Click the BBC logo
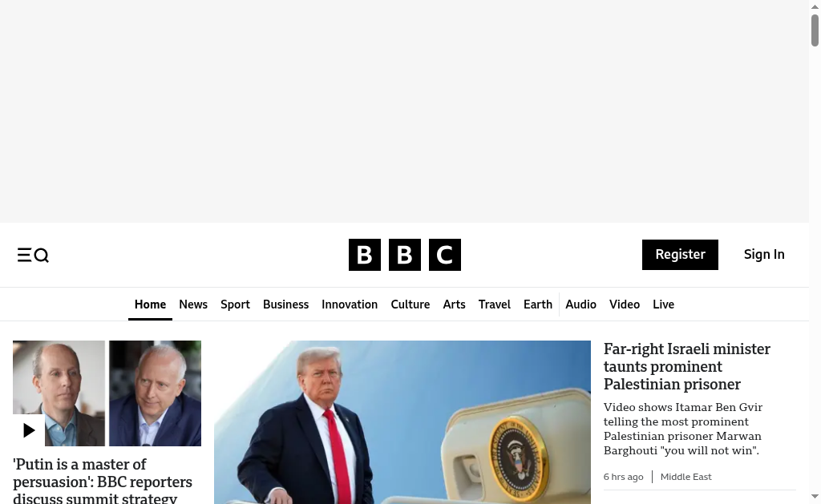This screenshot has height=504, width=821. (405, 255)
